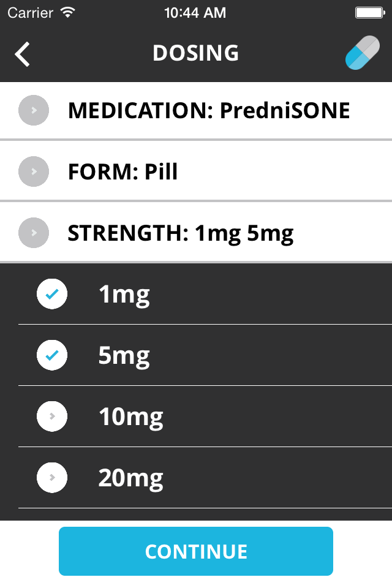Select the 20mg list entry label
Viewport: 392px width, 588px height.
pos(130,478)
